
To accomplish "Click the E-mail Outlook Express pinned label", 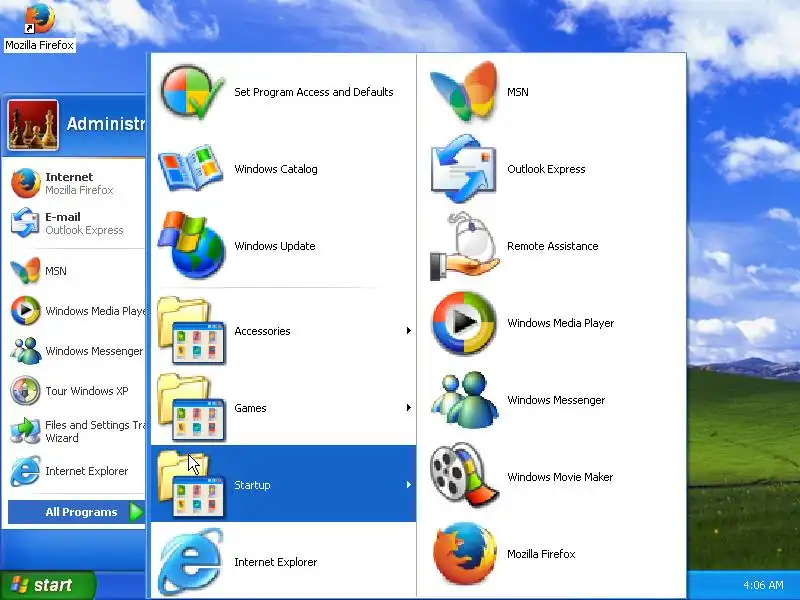I will point(84,223).
